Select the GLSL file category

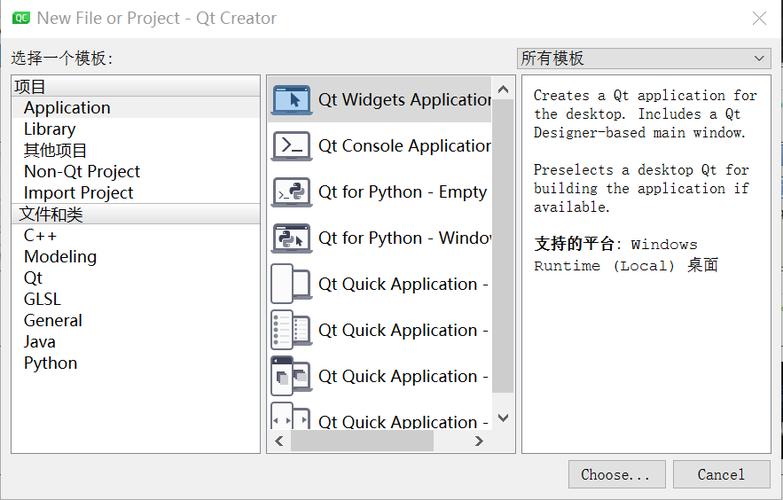point(136,299)
